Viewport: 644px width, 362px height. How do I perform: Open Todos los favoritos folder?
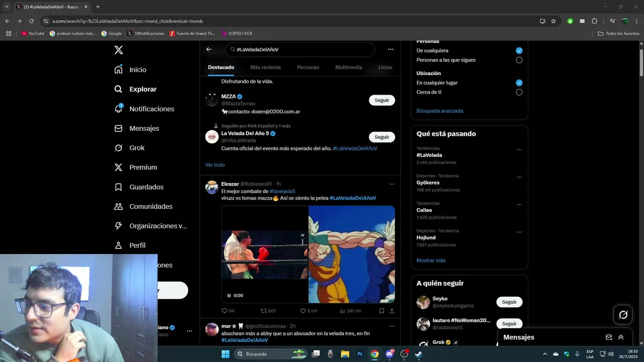[x=618, y=34]
